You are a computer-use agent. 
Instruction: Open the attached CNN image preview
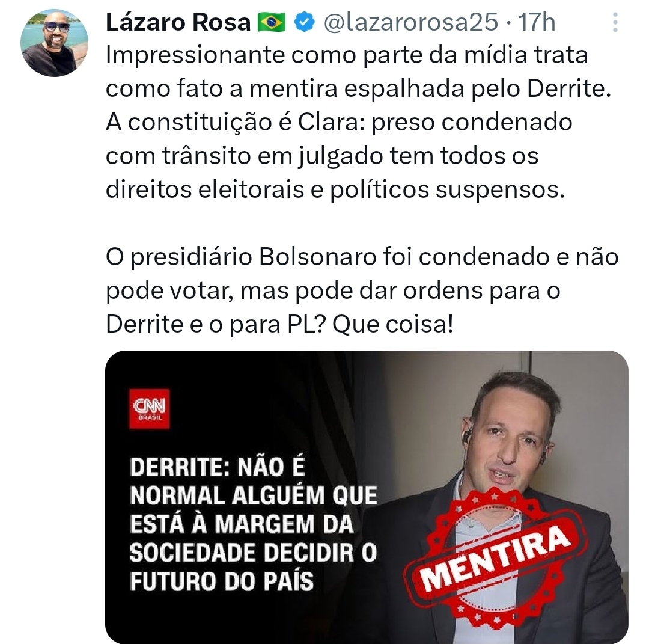(367, 497)
